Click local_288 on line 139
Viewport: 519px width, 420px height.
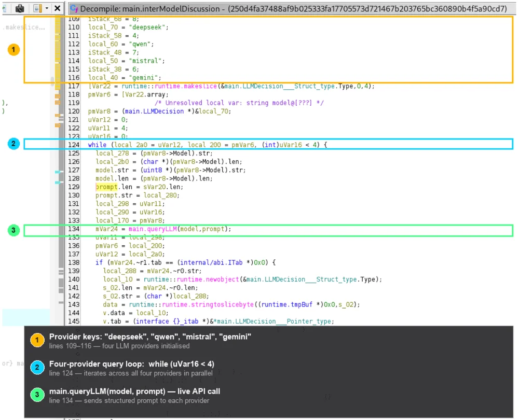point(119,271)
